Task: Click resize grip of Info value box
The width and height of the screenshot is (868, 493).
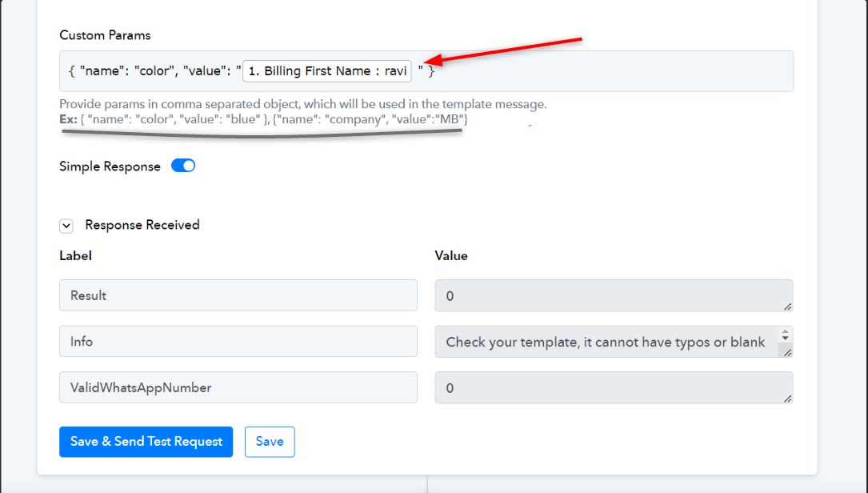Action: (x=788, y=352)
